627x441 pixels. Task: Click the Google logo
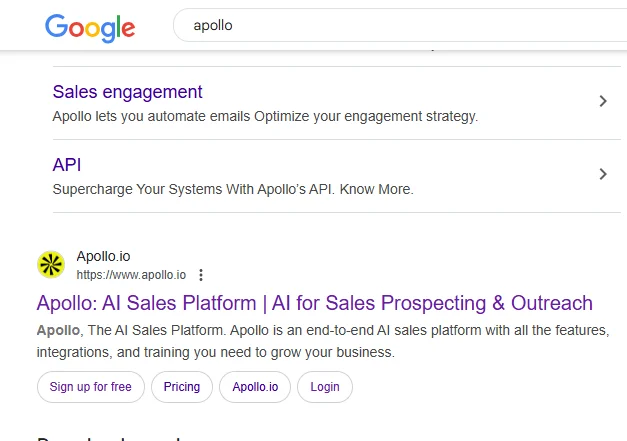(x=90, y=27)
